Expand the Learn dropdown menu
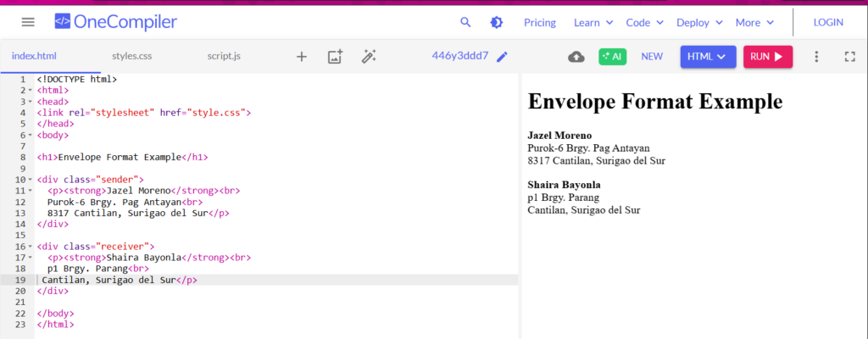Viewport: 868px width, 339px height. coord(593,22)
